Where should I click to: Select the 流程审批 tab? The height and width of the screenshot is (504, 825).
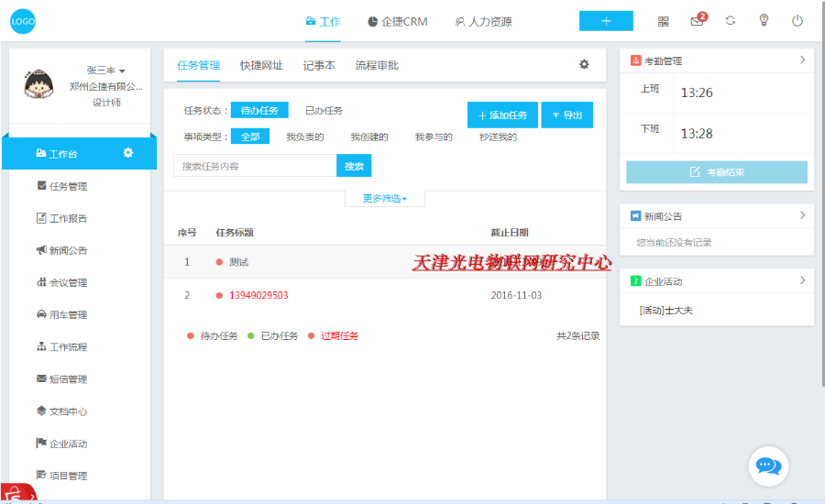[377, 65]
